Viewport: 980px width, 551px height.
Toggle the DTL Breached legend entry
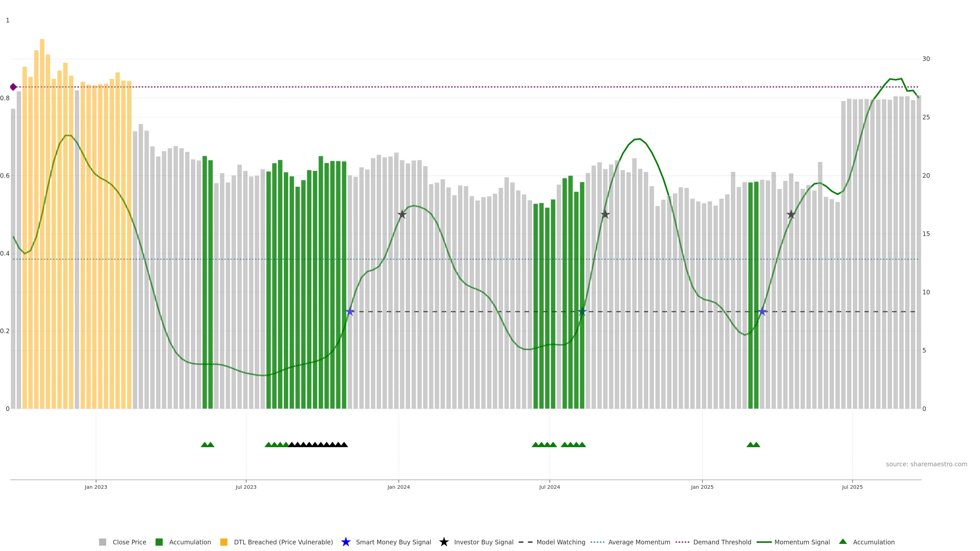click(x=283, y=542)
